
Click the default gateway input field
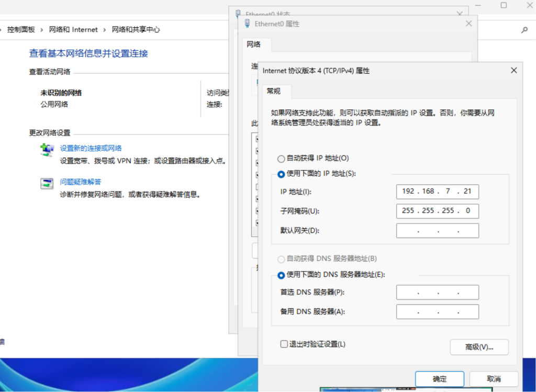[437, 231]
